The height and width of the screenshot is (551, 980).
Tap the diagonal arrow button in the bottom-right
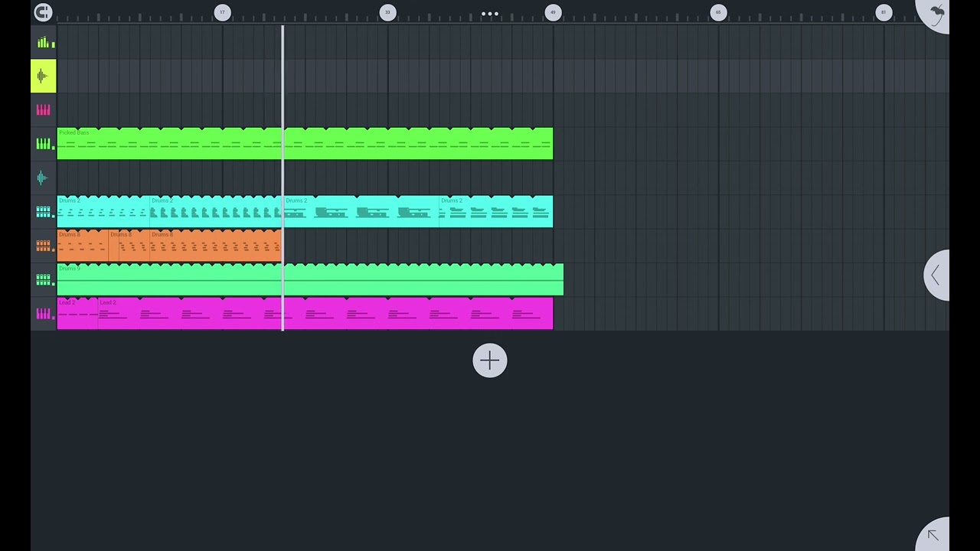pos(933,535)
